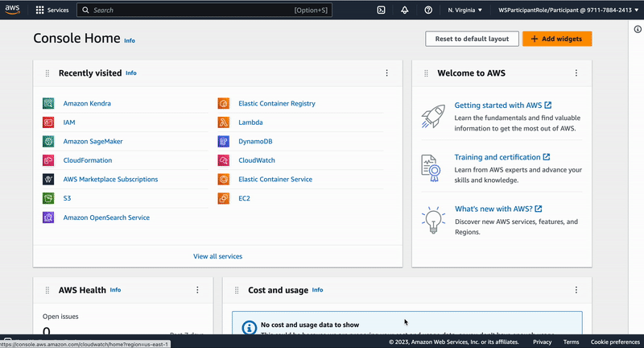The width and height of the screenshot is (644, 348).
Task: Click the Lambda service icon
Action: click(x=224, y=122)
